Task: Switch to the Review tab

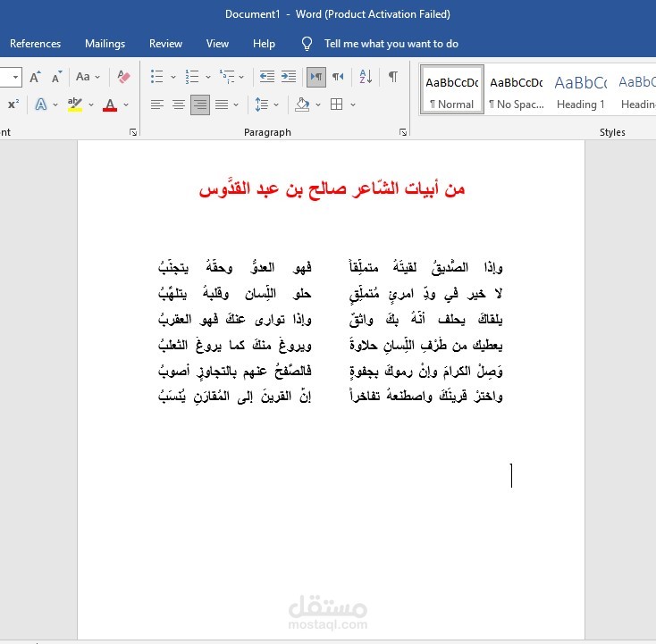Action: [x=165, y=44]
